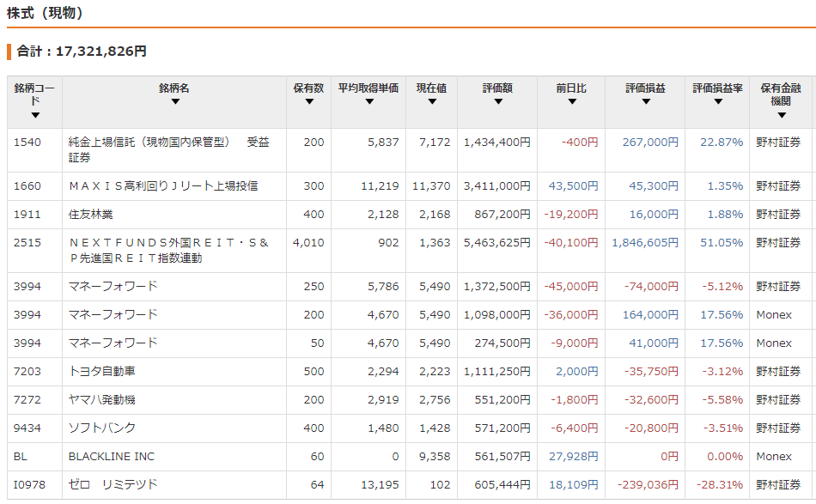Image resolution: width=816 pixels, height=504 pixels.
Task: Click the 9,358 current price cell
Action: click(x=435, y=456)
